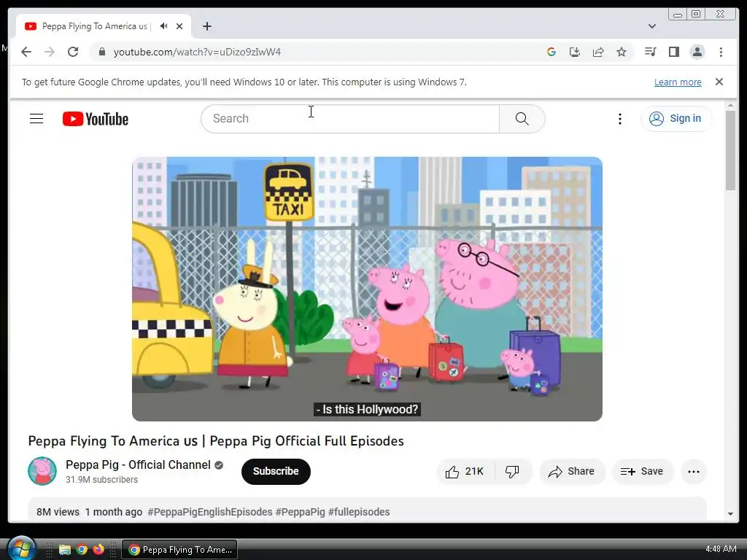Viewport: 747px width, 560px height.
Task: Share the video
Action: coord(572,472)
